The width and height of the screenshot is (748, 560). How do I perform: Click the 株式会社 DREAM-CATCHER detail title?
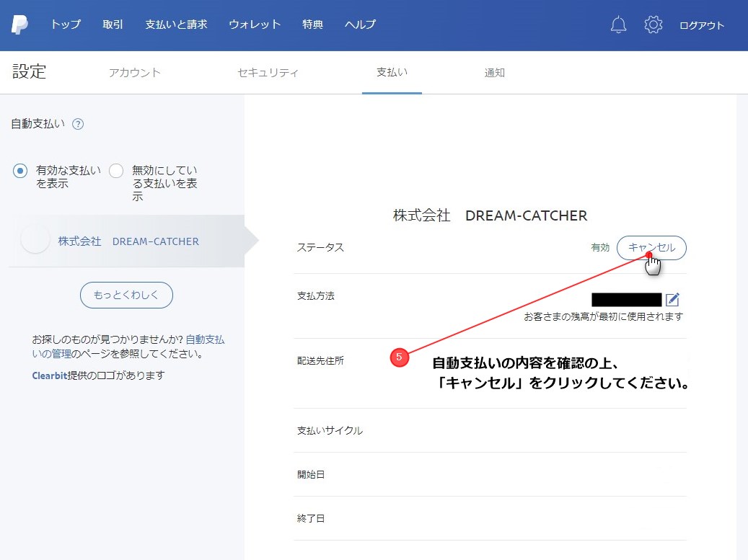point(490,215)
